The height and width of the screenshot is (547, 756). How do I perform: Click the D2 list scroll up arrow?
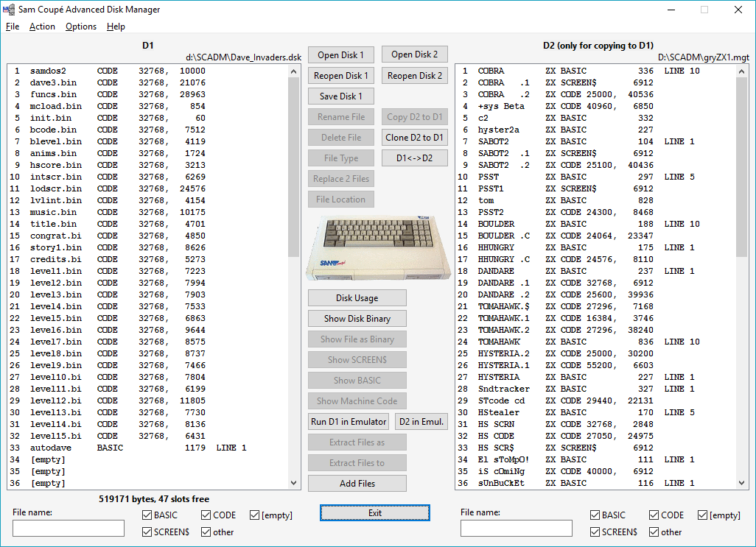(741, 71)
